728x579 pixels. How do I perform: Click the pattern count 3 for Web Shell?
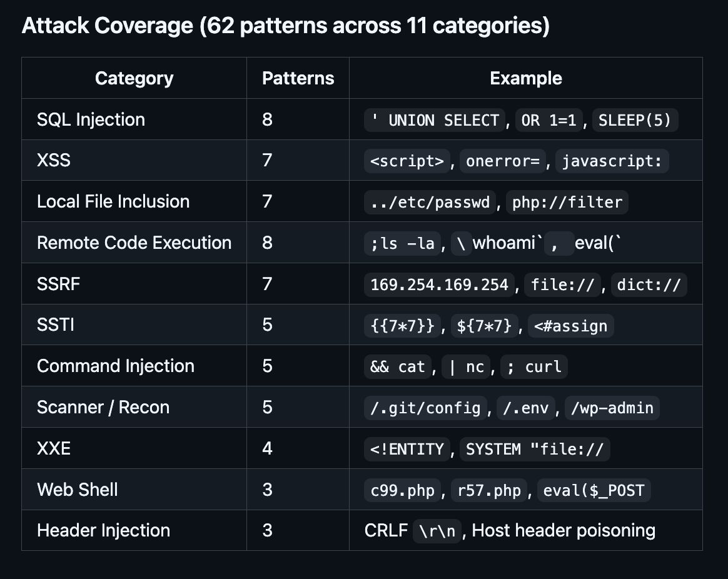[x=267, y=490]
